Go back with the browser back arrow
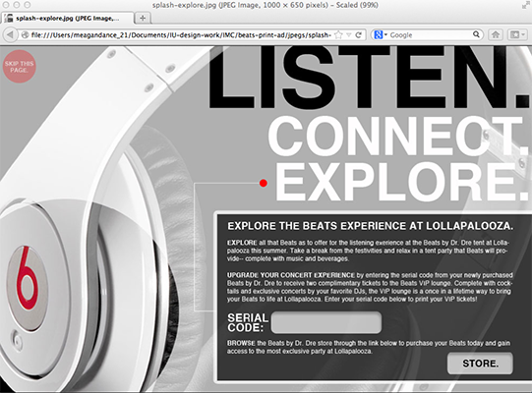The height and width of the screenshot is (393, 532). [10, 34]
